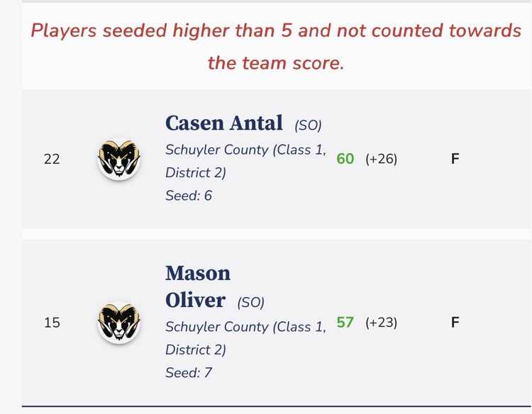Image resolution: width=532 pixels, height=414 pixels.
Task: Open Casen Antal's player profile
Action: tap(224, 123)
